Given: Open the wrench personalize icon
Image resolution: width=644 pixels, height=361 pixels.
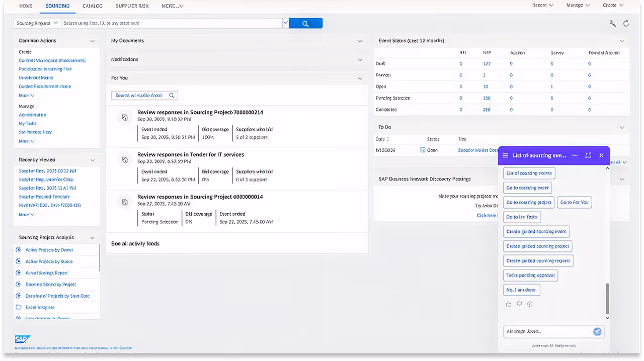Looking at the screenshot, I should coord(612,23).
